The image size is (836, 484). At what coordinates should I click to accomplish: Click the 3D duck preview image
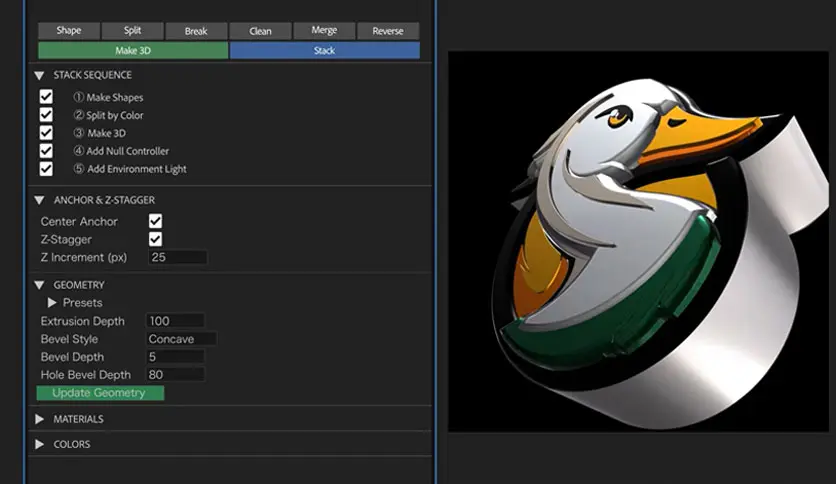click(638, 241)
